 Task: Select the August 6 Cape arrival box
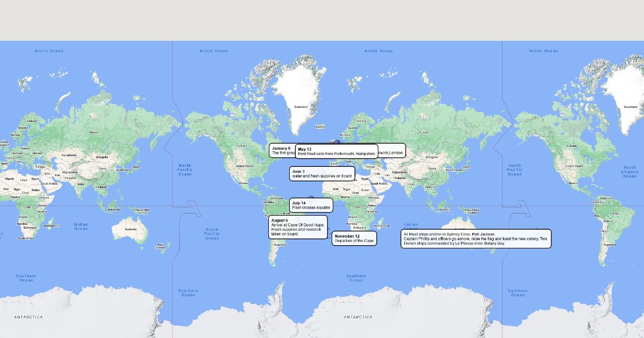click(x=298, y=227)
